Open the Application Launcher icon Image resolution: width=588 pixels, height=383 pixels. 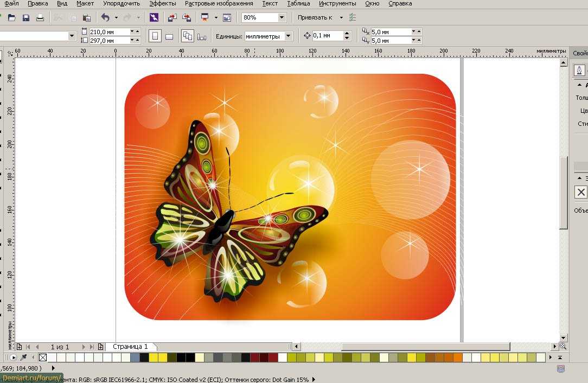pos(204,17)
